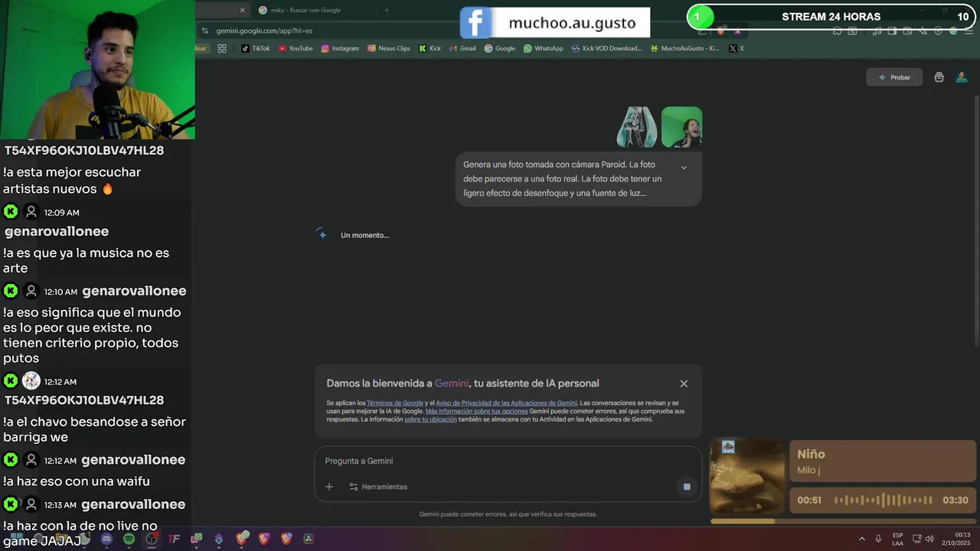Open Instagram bookmark
Viewport: 980px width, 551px height.
pos(340,48)
